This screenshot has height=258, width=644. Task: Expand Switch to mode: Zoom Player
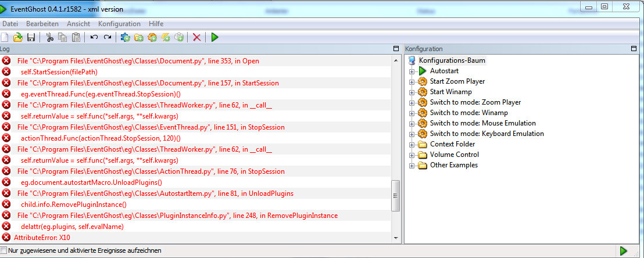[x=412, y=103]
